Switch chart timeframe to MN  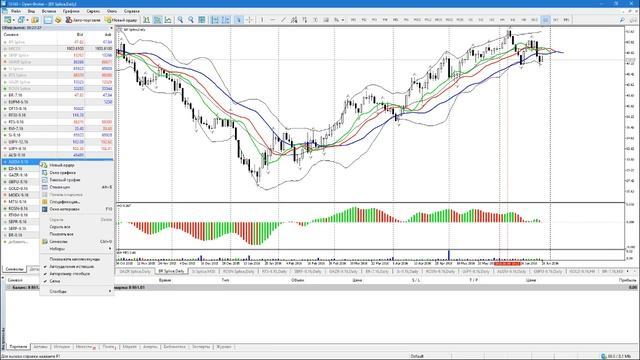[566, 20]
